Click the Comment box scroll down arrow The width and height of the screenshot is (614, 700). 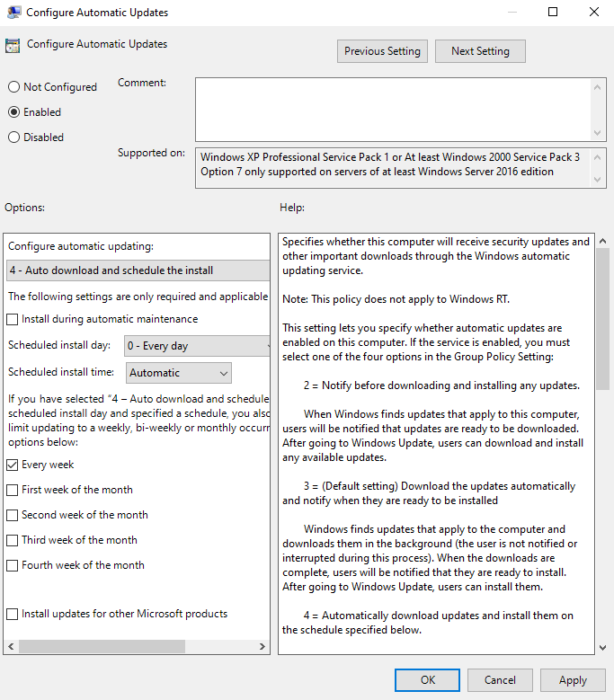[x=598, y=133]
